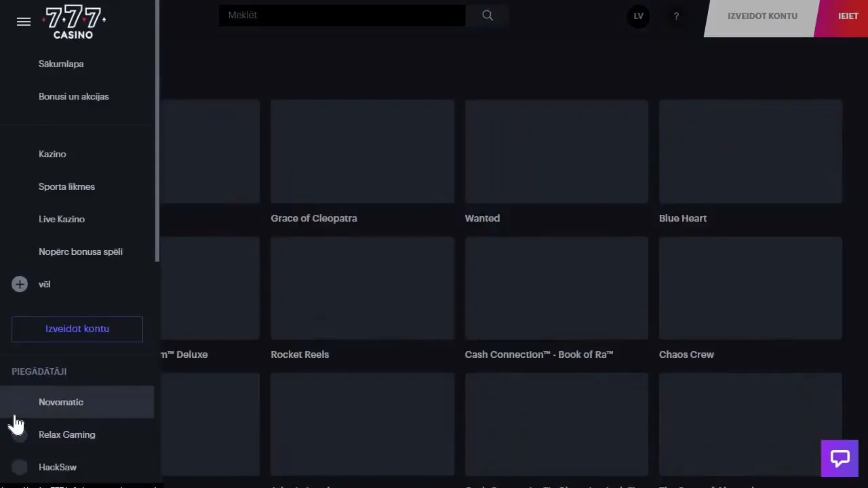Open Cash Connection Book of Ra thumbnail

(557, 288)
